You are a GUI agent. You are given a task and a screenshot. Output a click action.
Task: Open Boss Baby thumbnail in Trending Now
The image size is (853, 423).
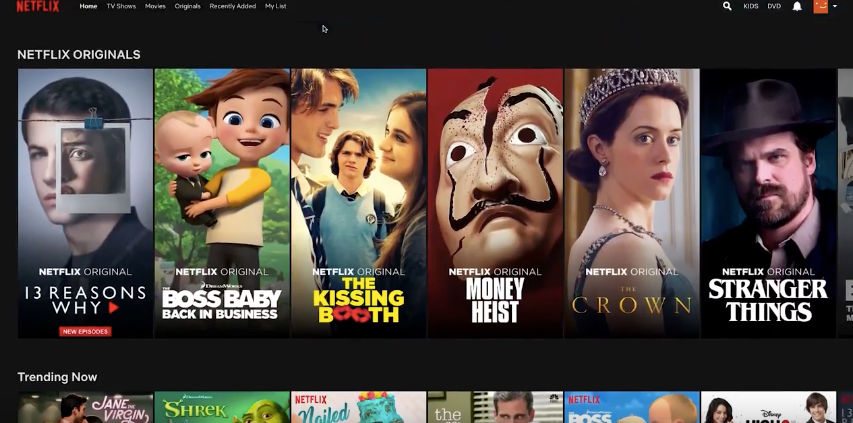point(632,407)
